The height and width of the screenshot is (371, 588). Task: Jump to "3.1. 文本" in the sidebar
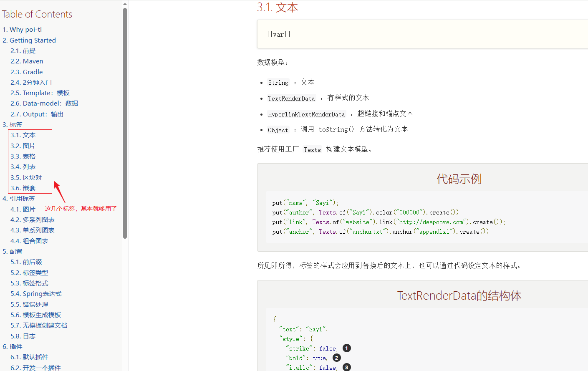pos(24,135)
